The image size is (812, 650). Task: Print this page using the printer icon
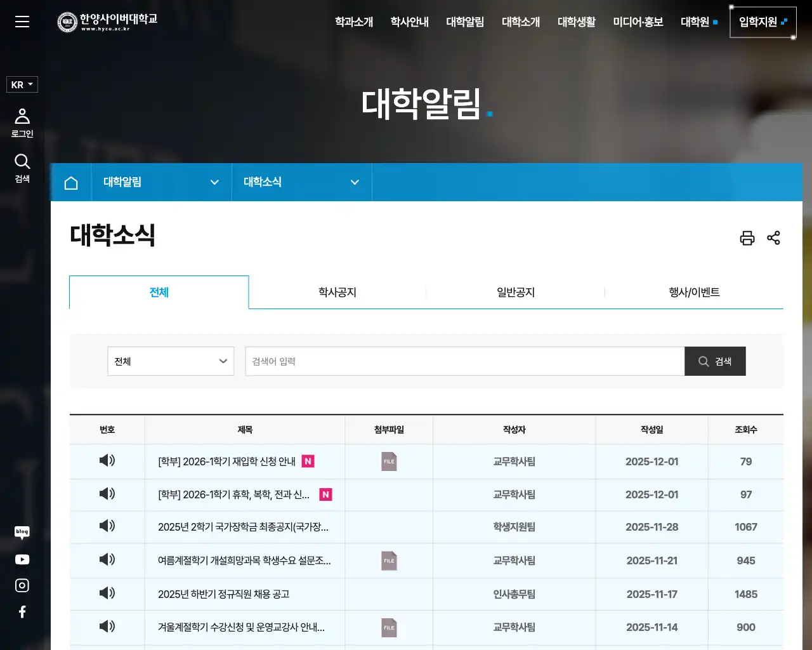[747, 238]
